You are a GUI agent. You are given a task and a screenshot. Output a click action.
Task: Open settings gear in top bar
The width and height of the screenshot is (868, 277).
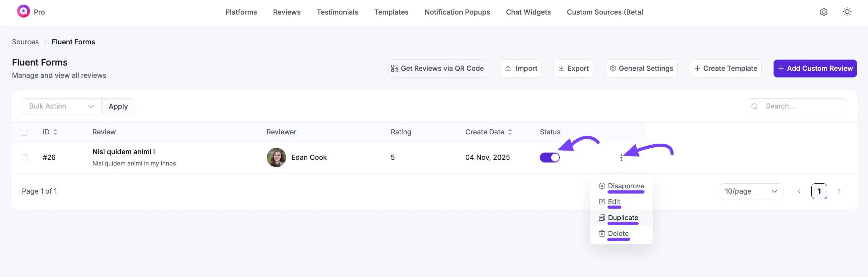pyautogui.click(x=824, y=12)
